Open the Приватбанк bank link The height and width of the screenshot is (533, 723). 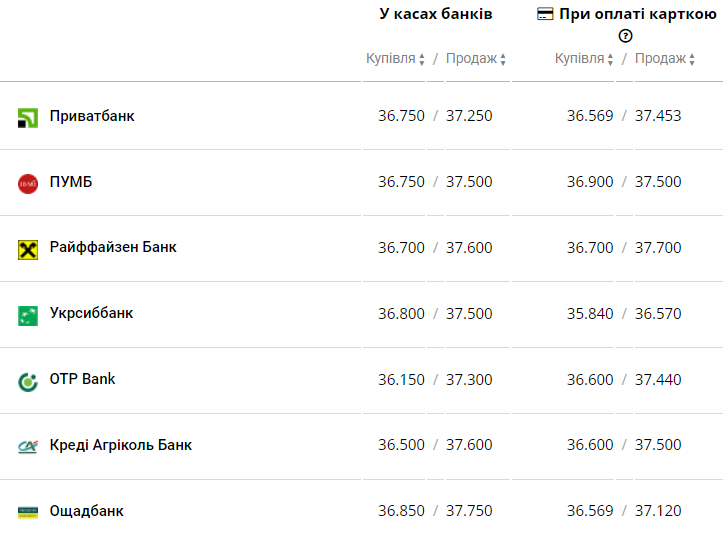click(x=92, y=116)
